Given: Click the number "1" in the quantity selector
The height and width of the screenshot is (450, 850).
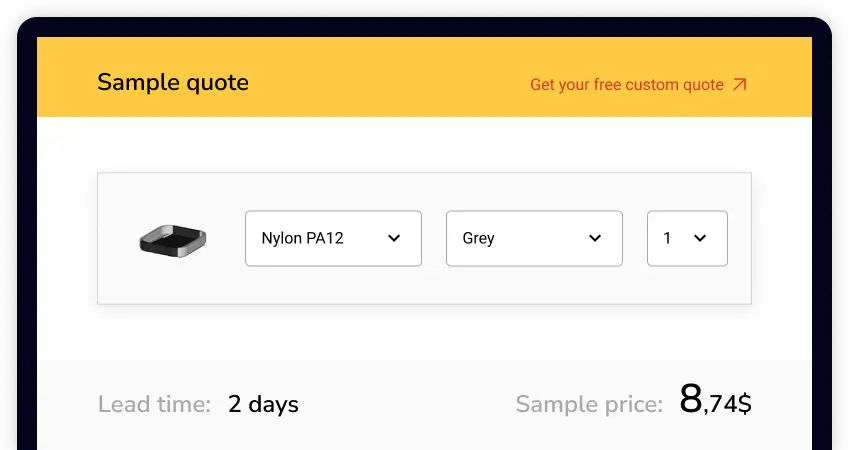Looking at the screenshot, I should coord(667,238).
